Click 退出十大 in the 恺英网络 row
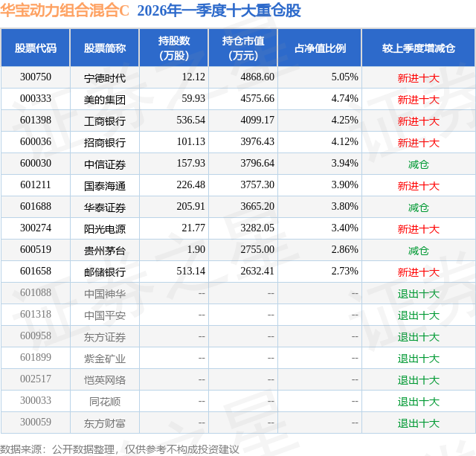Viewport: 476px width, 456px height. click(419, 380)
